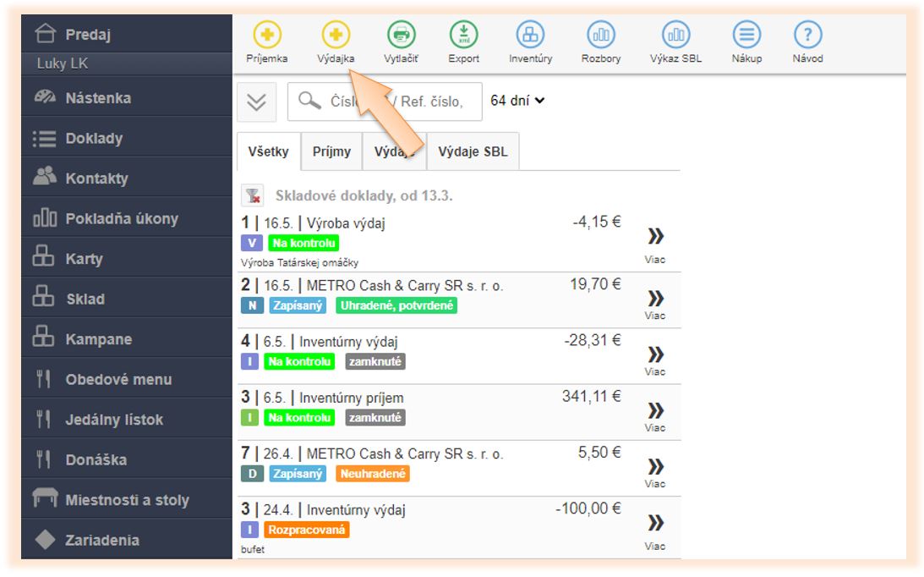Click the Export xml icon

coord(463,36)
